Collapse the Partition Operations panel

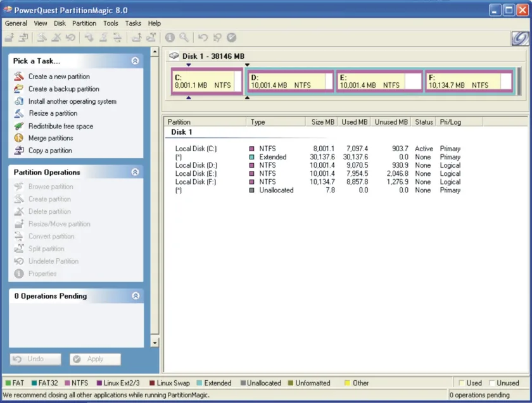click(x=135, y=172)
